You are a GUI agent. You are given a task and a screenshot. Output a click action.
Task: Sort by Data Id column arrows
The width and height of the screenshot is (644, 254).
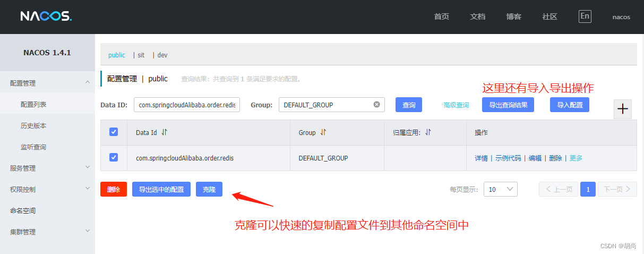pyautogui.click(x=164, y=132)
